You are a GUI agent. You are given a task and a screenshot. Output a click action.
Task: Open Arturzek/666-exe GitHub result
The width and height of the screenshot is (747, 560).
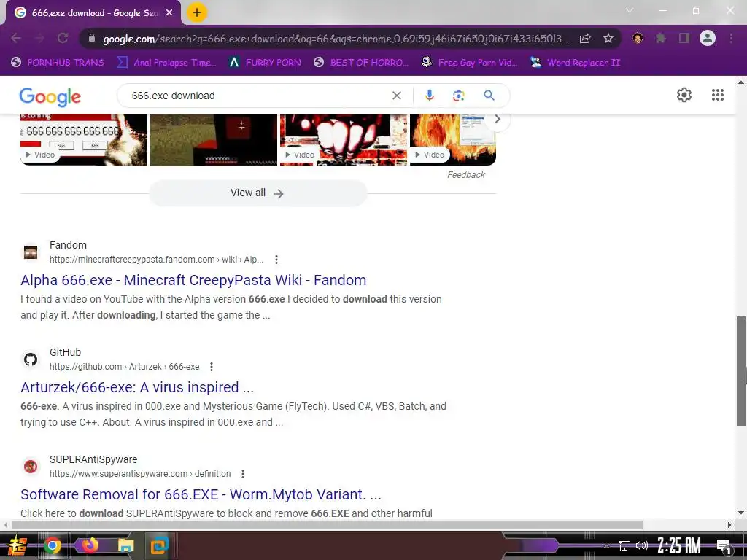pyautogui.click(x=137, y=387)
